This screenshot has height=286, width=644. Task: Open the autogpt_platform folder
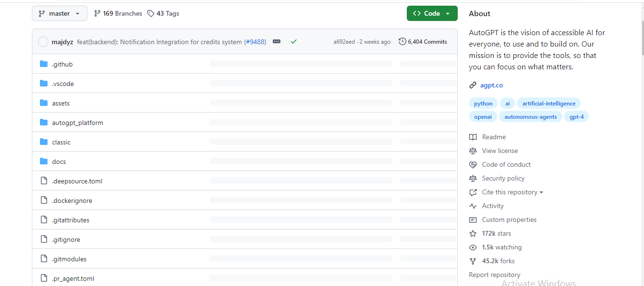(77, 123)
